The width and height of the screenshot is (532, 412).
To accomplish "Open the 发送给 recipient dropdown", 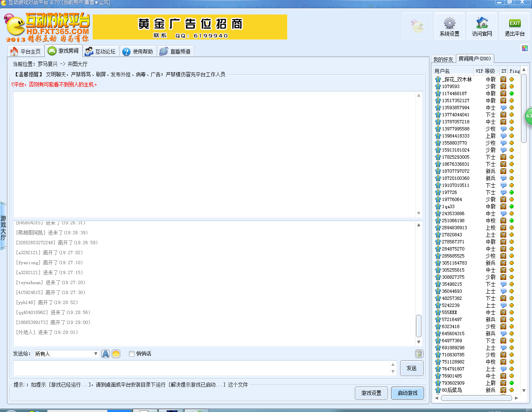I will coord(96,353).
